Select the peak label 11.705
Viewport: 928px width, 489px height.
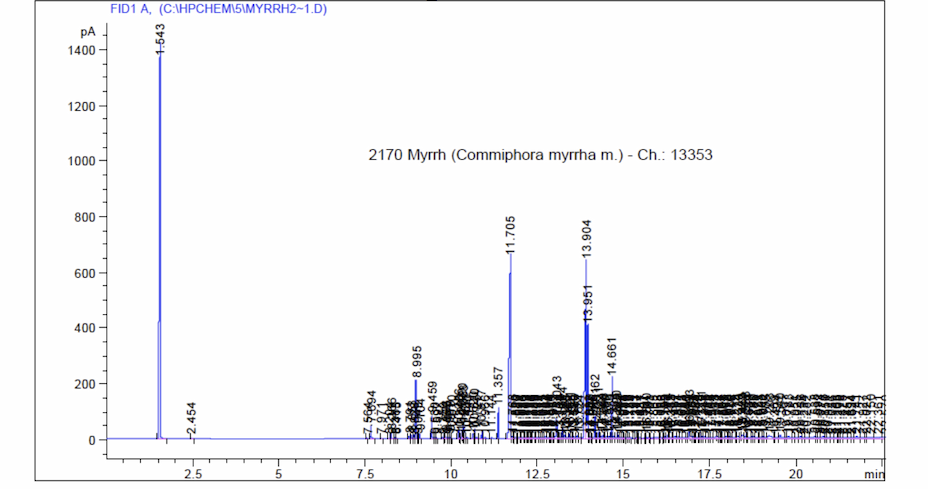coord(511,235)
